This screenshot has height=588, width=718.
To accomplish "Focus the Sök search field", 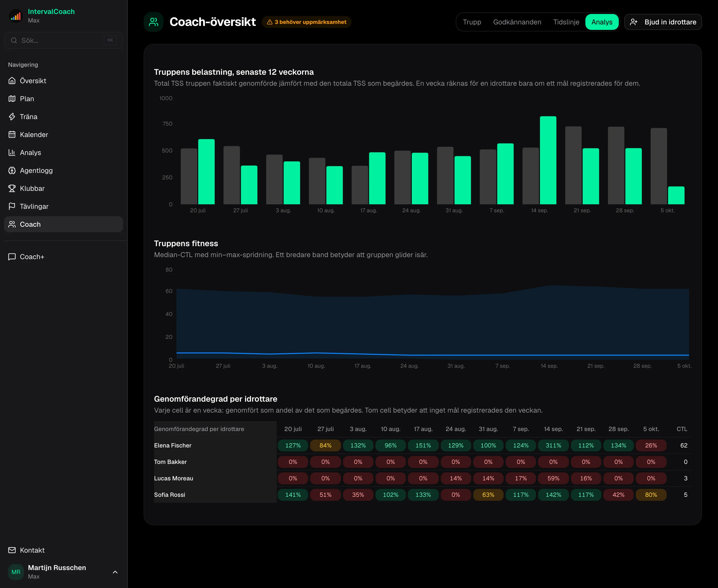I will coord(63,40).
